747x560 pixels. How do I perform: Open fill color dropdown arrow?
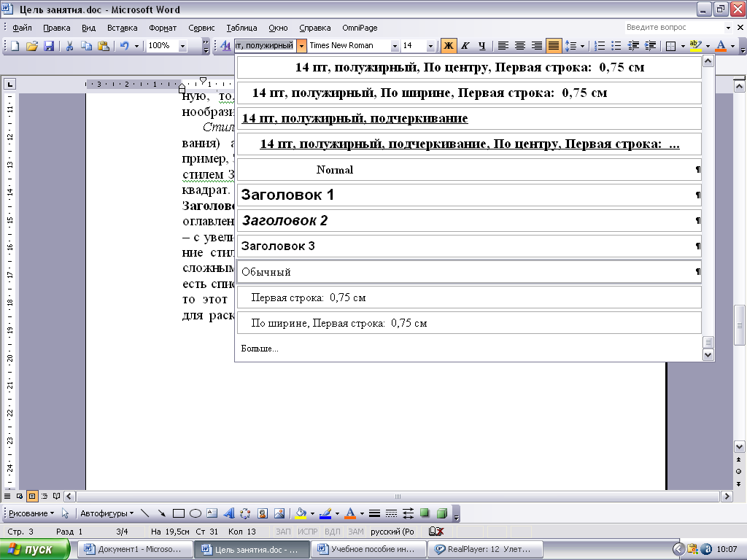pos(312,513)
